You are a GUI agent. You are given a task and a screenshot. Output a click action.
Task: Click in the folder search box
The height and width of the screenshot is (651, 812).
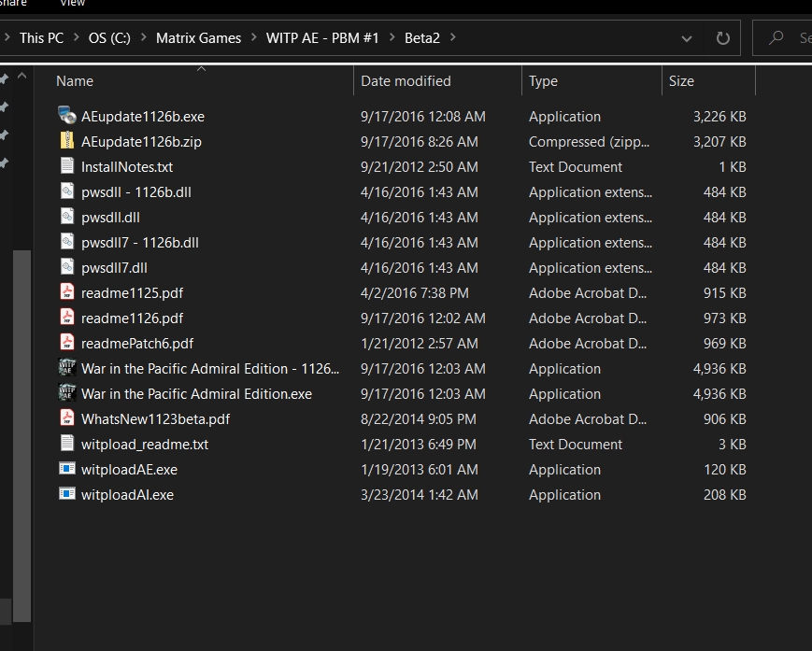[x=782, y=37]
